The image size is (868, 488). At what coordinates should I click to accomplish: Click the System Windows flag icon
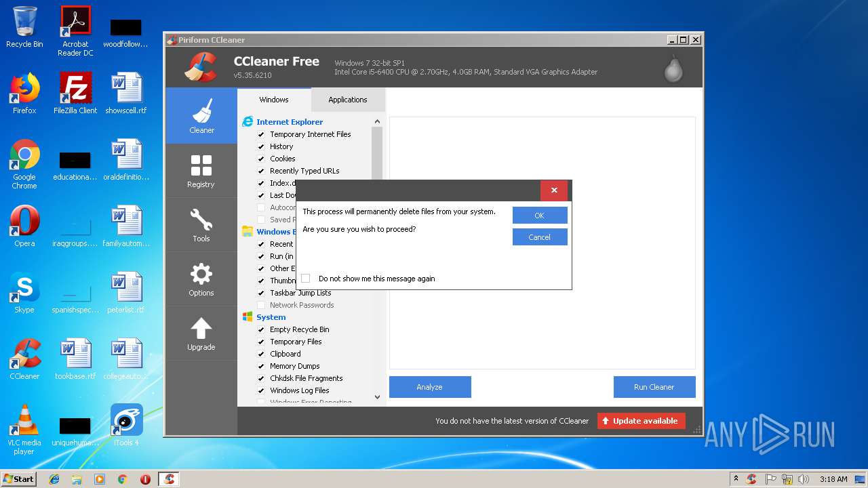248,317
